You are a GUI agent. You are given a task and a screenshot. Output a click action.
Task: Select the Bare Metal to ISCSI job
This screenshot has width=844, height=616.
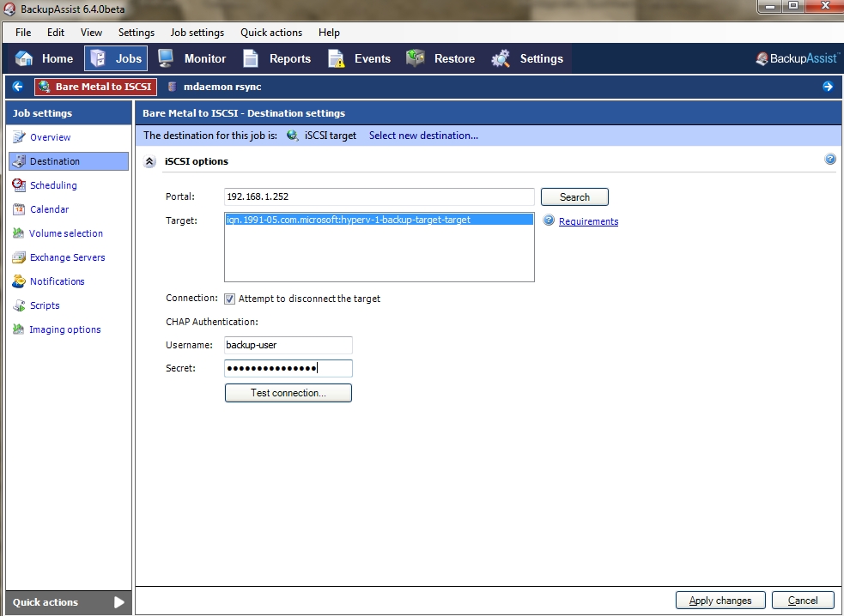pyautogui.click(x=96, y=87)
